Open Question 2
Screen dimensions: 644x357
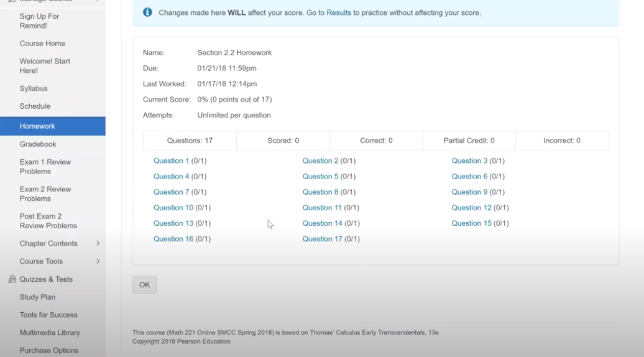pyautogui.click(x=320, y=161)
